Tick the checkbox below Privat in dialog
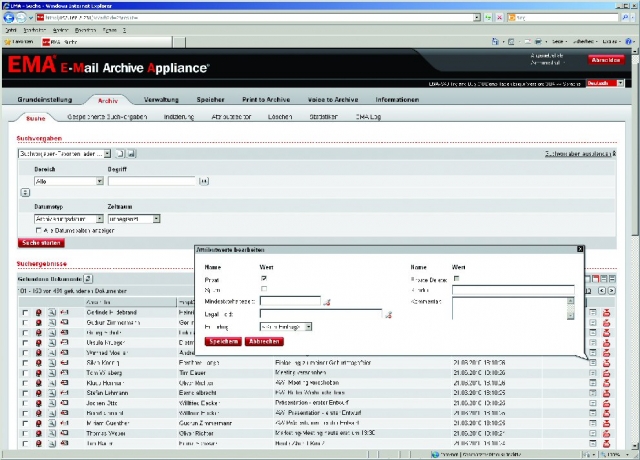This screenshot has height=460, width=640. tap(264, 289)
